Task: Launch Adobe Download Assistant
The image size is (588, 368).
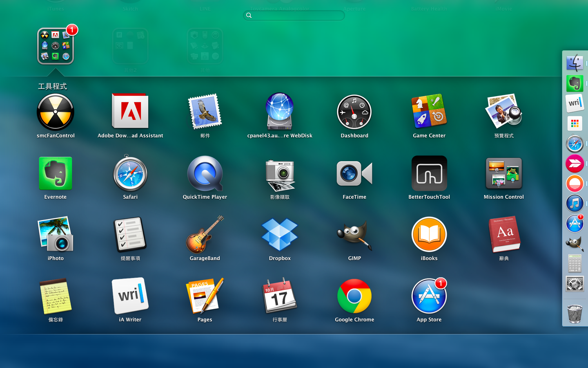Action: 130,112
